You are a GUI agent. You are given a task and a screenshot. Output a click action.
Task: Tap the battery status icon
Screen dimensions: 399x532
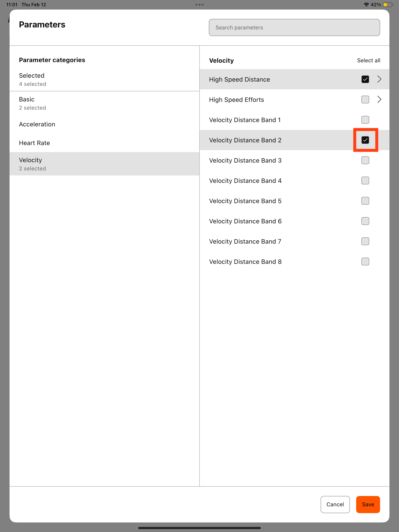pyautogui.click(x=388, y=4)
